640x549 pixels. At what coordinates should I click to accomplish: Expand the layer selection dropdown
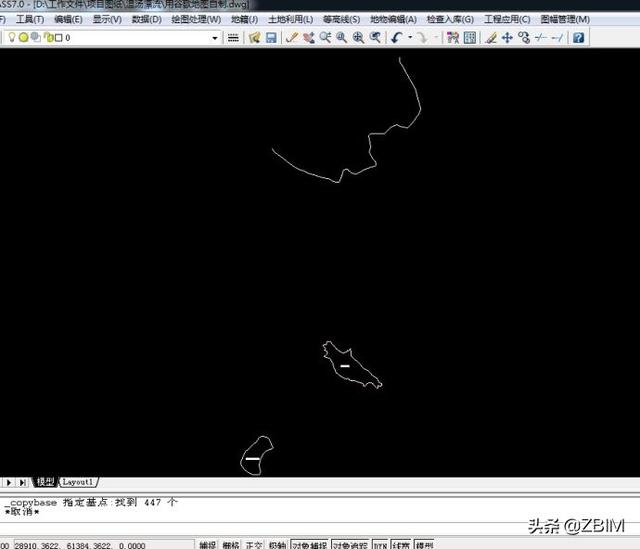pyautogui.click(x=215, y=38)
